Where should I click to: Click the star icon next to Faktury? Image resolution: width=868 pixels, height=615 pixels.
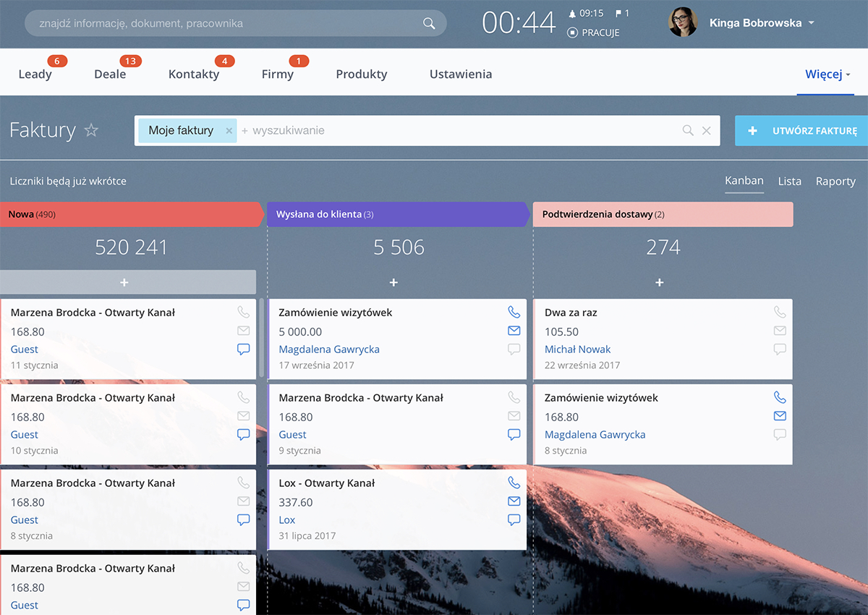(x=91, y=130)
